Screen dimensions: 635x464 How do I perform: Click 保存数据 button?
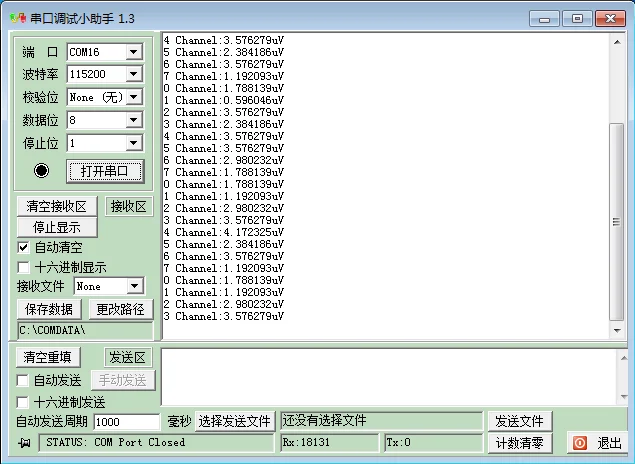pyautogui.click(x=49, y=309)
